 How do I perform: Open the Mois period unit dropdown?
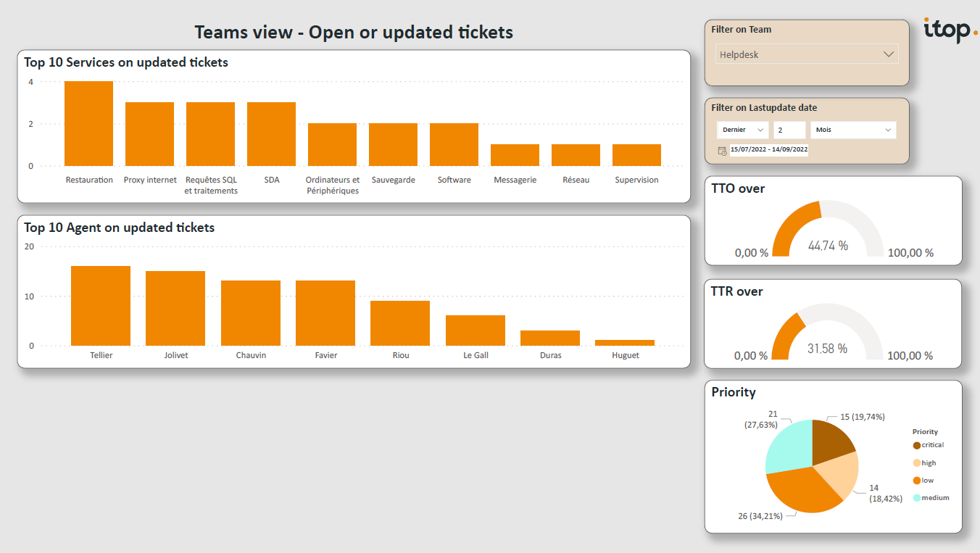pyautogui.click(x=853, y=130)
